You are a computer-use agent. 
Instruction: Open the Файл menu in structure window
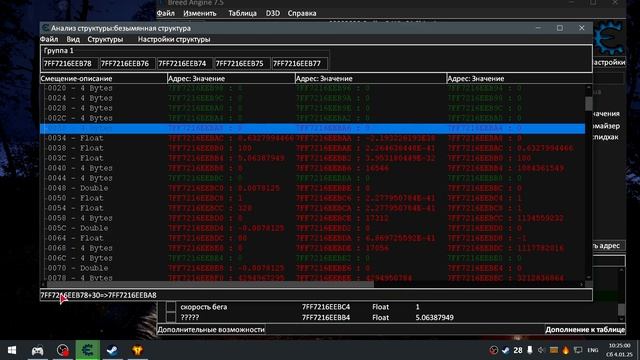(x=49, y=39)
